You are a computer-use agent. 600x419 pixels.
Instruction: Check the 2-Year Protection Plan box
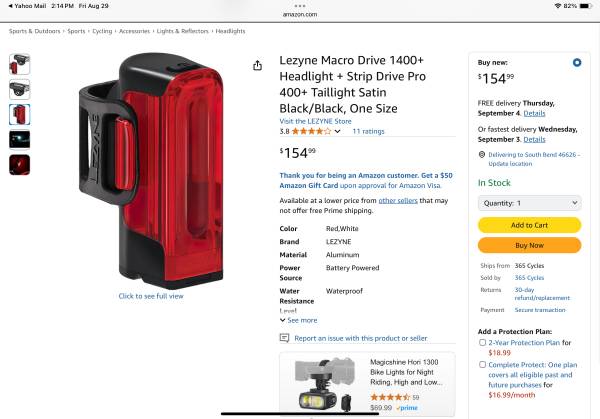click(x=483, y=342)
